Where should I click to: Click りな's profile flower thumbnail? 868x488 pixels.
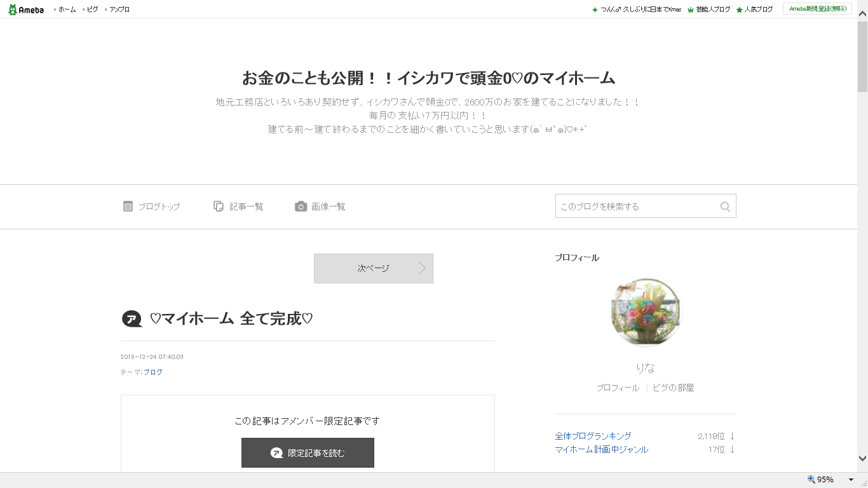click(645, 312)
